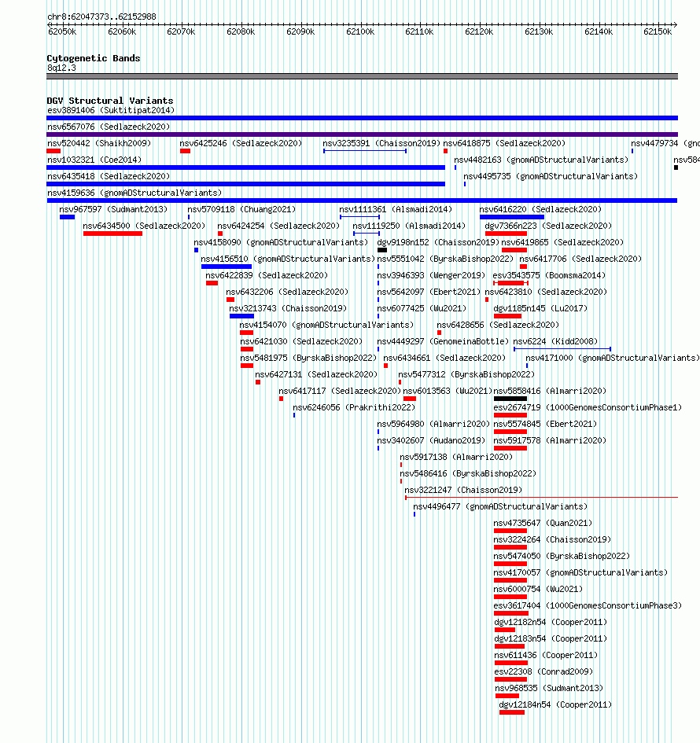Open dgv7366n223 (Sedlazeck2020) label
This screenshot has height=743, width=700.
tap(548, 226)
